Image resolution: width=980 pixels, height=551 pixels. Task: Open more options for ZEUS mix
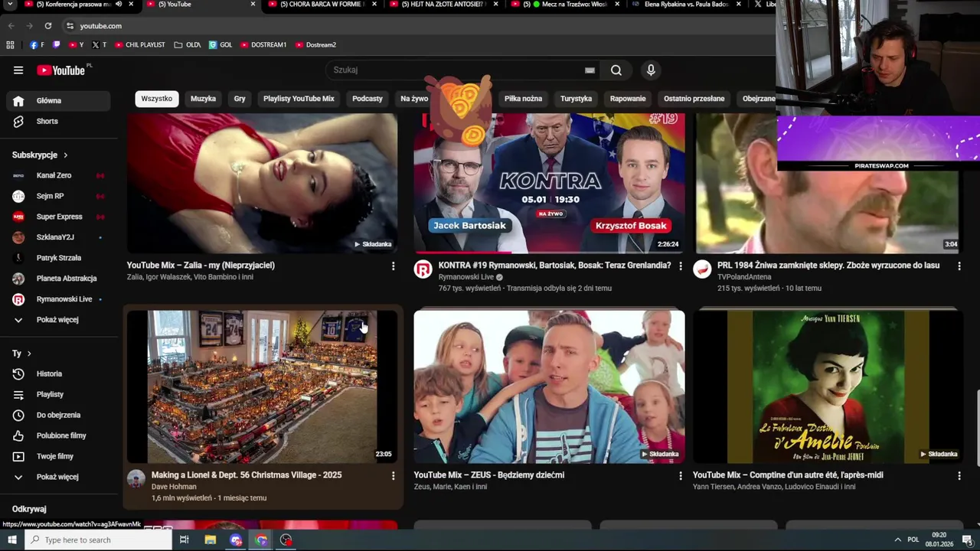tap(681, 475)
